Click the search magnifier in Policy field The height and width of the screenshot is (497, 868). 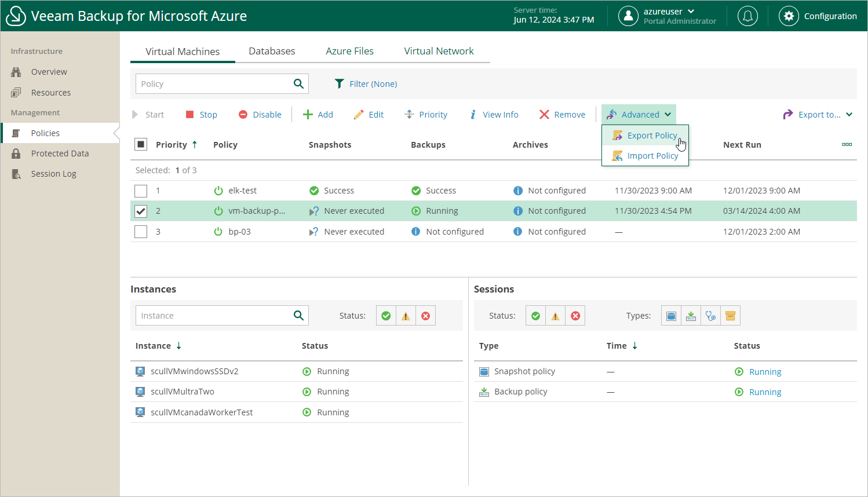coord(298,84)
